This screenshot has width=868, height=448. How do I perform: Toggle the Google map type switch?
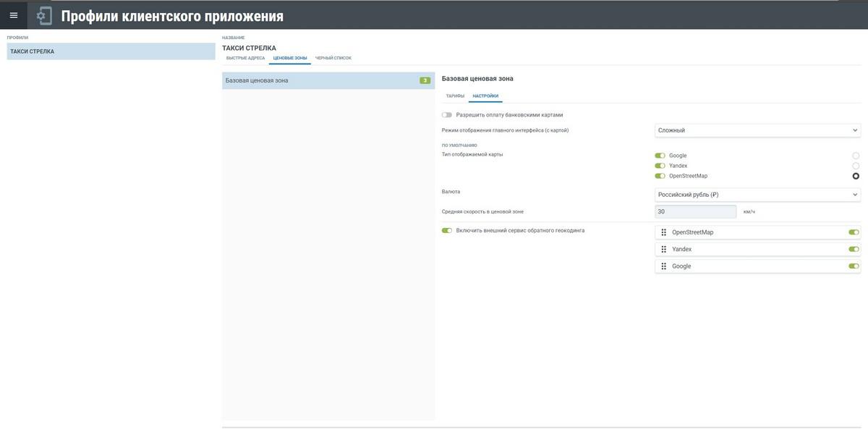(660, 156)
